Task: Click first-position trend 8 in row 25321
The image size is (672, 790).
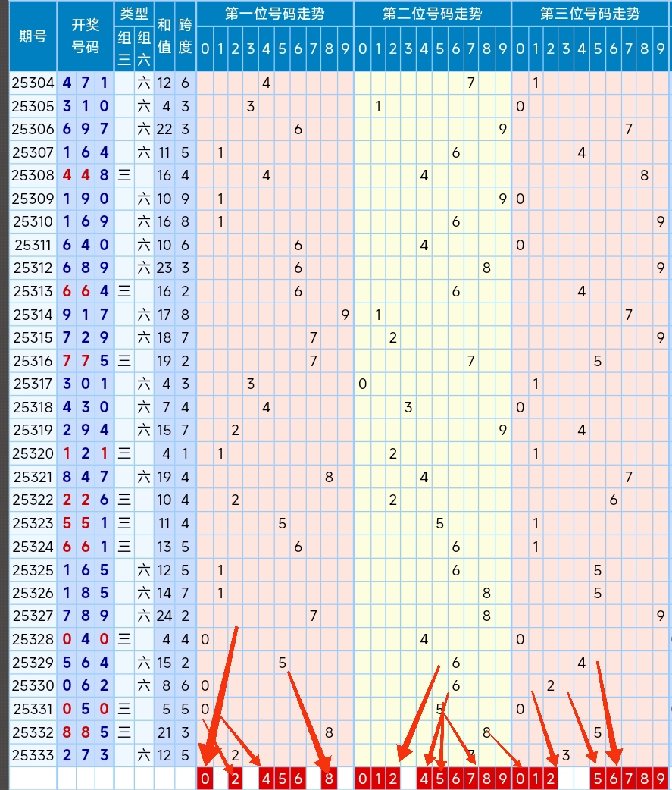Action: (329, 477)
